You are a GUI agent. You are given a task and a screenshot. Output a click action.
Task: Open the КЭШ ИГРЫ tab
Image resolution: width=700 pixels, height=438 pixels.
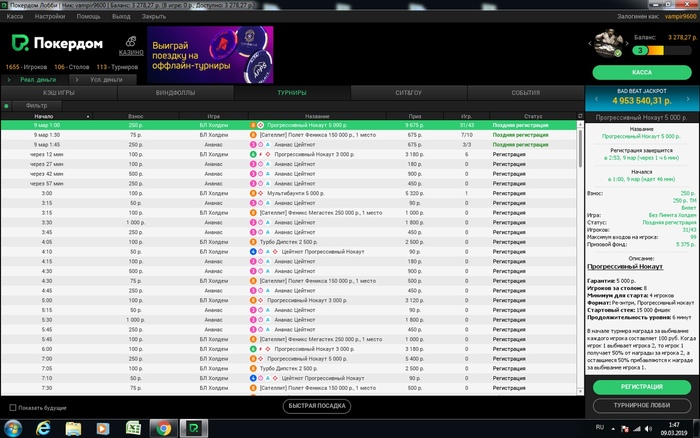click(59, 93)
